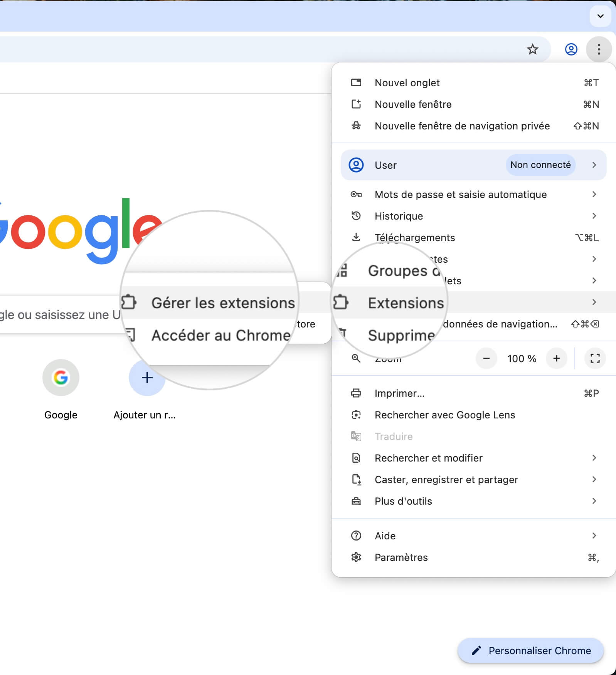The width and height of the screenshot is (616, 675).
Task: Click the plus tile to add shortcut
Action: 147,378
